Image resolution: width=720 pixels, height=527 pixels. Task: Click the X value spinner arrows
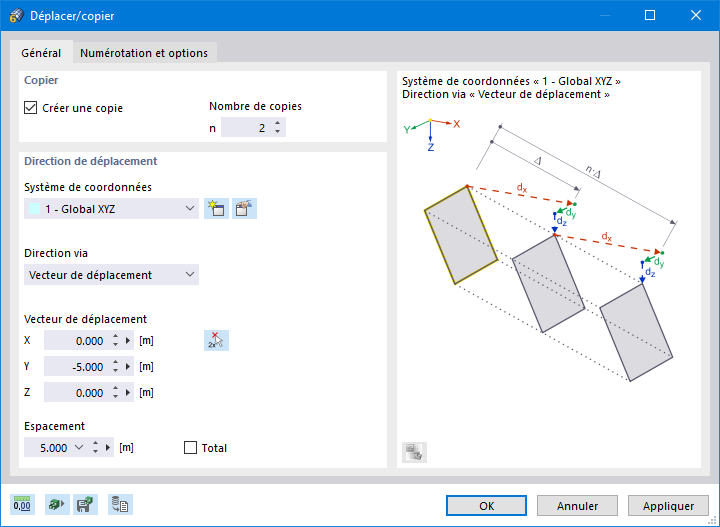click(x=115, y=341)
